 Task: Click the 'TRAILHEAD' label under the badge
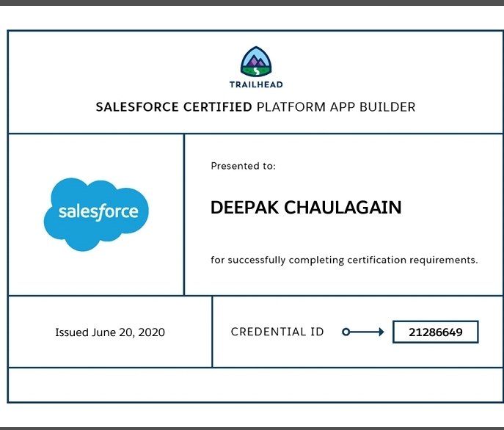point(256,84)
